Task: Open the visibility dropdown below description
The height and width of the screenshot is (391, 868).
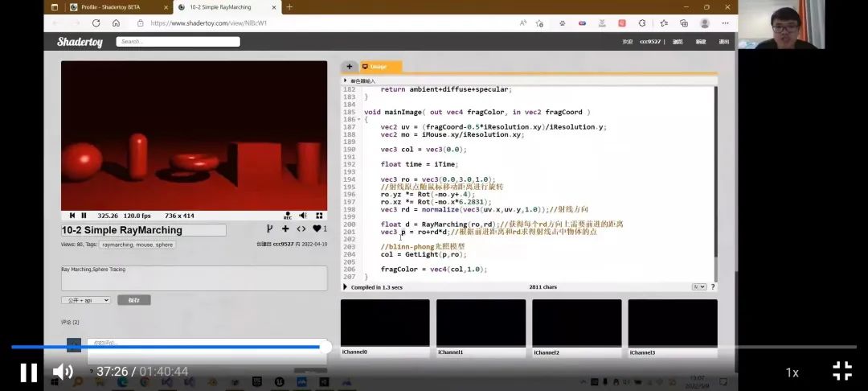Action: click(x=85, y=300)
